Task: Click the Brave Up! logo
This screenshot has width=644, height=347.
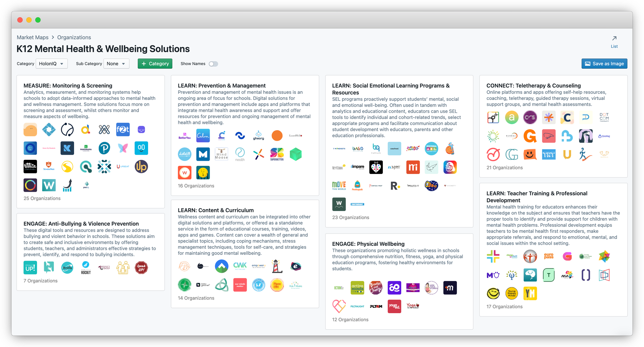Action: coord(30,268)
